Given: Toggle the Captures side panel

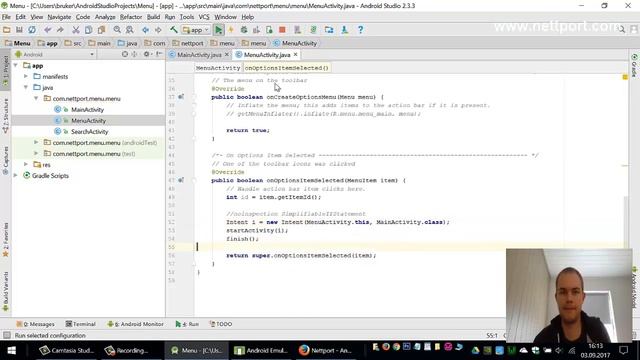Looking at the screenshot, I should (x=5, y=160).
